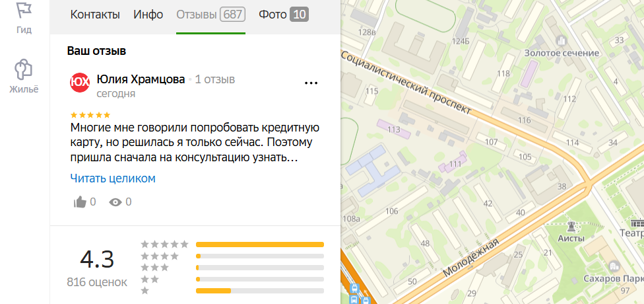Viewport: 644px width, 304px height.
Task: Switch to the Контакты tab
Action: tap(95, 15)
